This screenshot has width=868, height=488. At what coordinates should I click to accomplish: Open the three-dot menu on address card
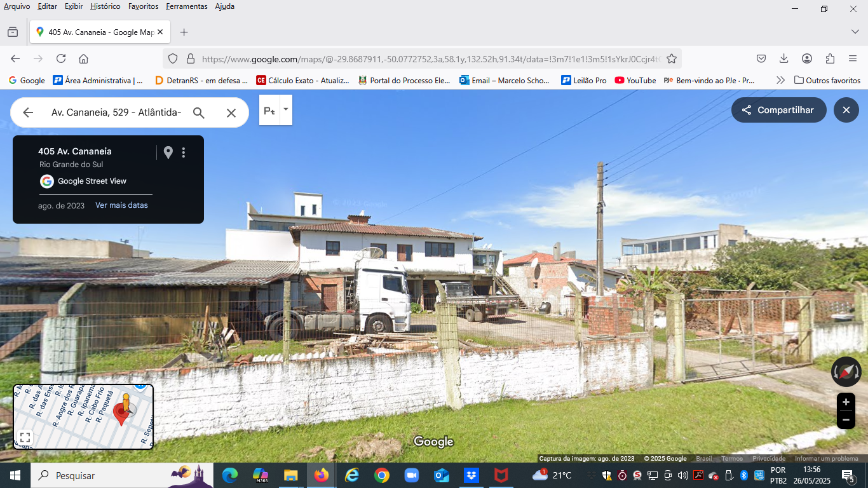184,152
